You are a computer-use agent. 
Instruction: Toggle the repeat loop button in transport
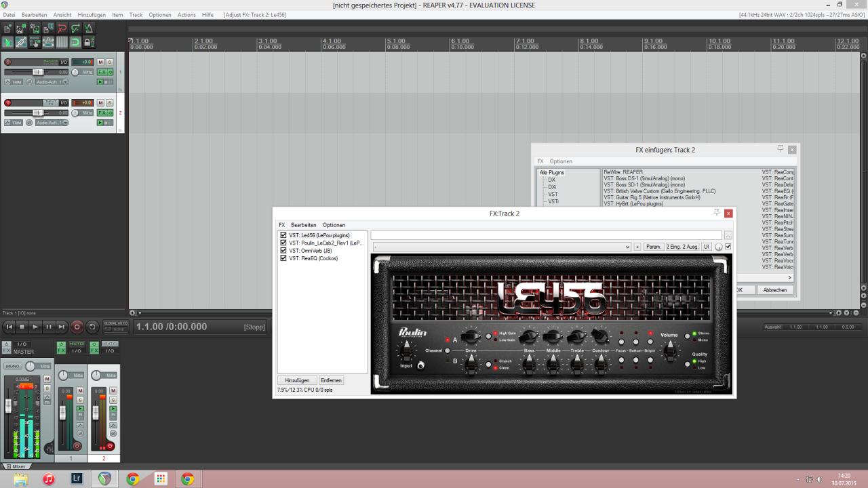click(93, 327)
